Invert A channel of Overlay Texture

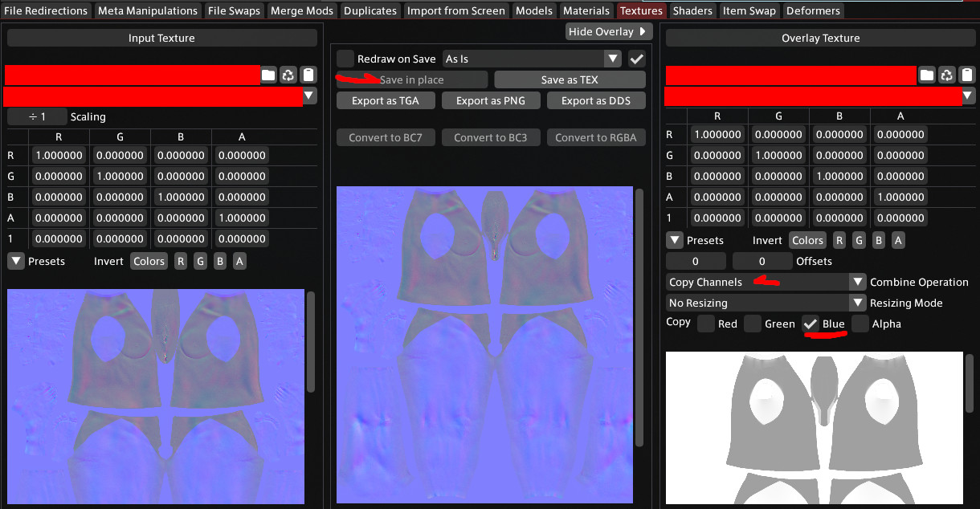pyautogui.click(x=898, y=240)
